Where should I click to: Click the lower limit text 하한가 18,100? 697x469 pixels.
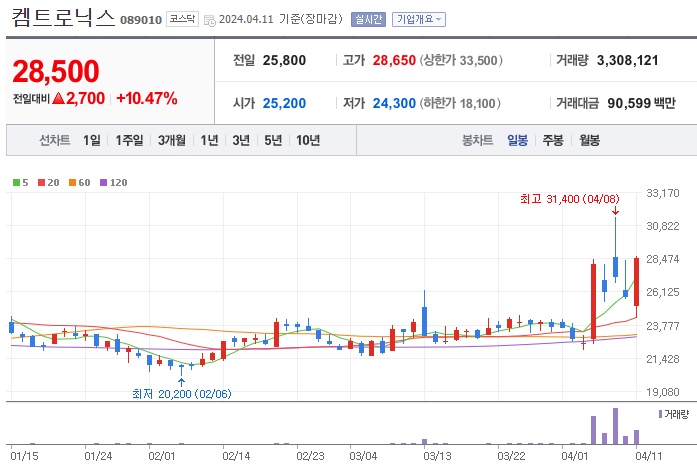tap(461, 104)
